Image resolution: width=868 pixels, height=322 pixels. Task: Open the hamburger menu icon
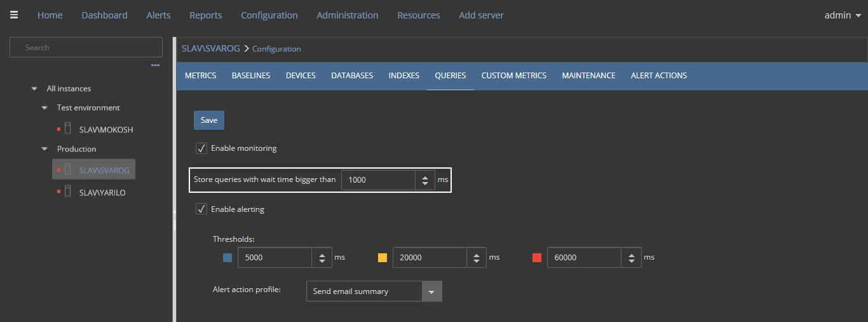(14, 15)
